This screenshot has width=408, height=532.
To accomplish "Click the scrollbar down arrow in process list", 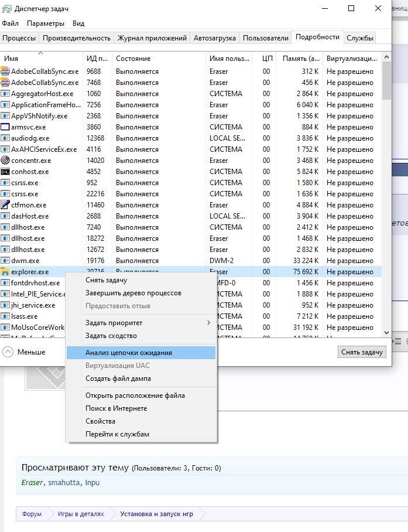I will (386, 333).
